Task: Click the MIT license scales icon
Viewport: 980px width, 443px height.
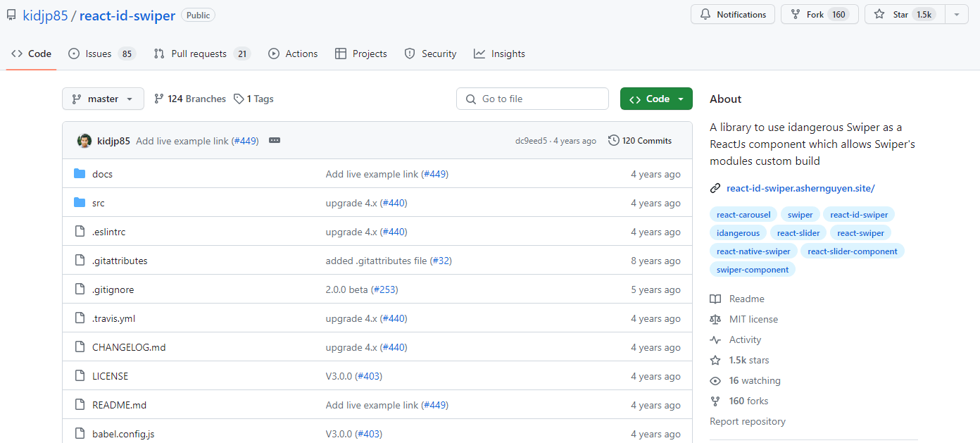Action: (x=715, y=319)
